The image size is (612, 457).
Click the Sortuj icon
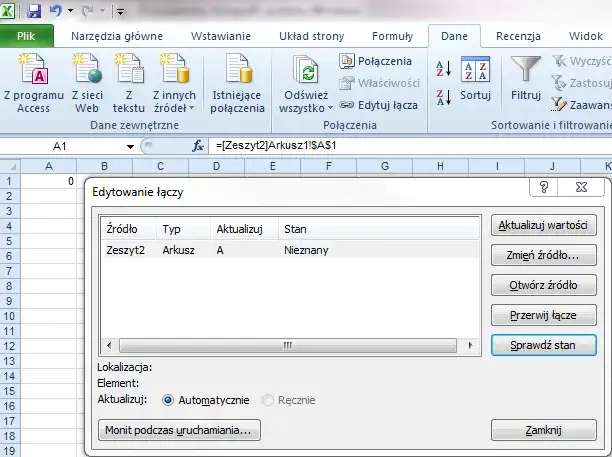[475, 70]
